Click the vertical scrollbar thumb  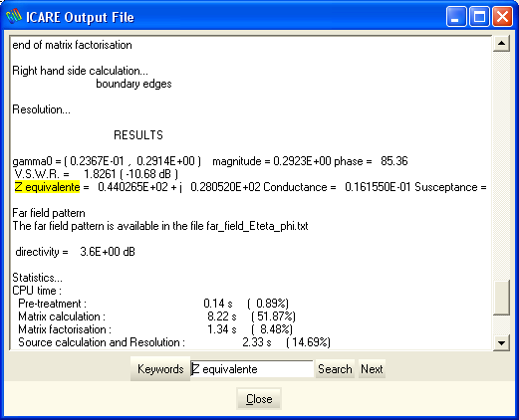point(501,298)
